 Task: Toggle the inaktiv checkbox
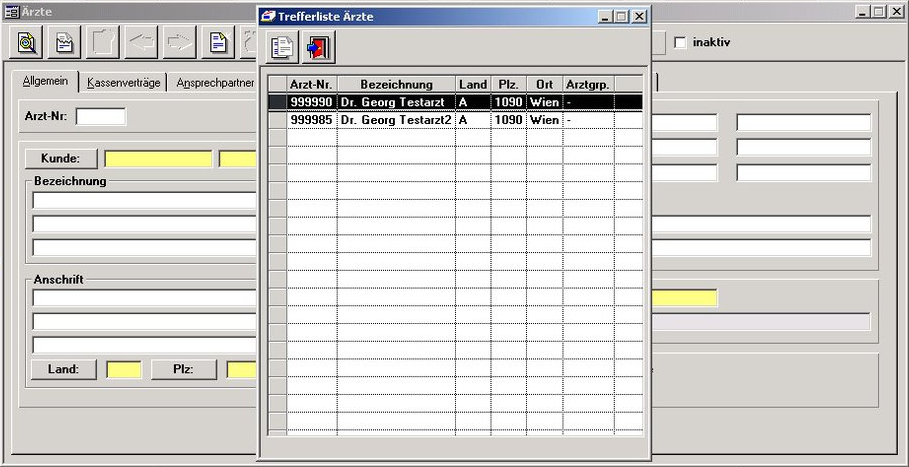coord(681,43)
